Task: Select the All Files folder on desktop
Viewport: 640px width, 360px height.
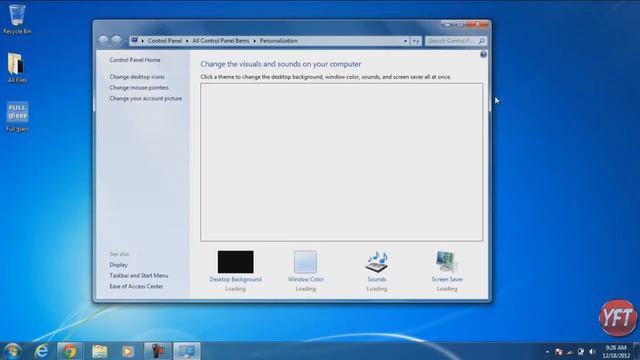Action: point(17,67)
